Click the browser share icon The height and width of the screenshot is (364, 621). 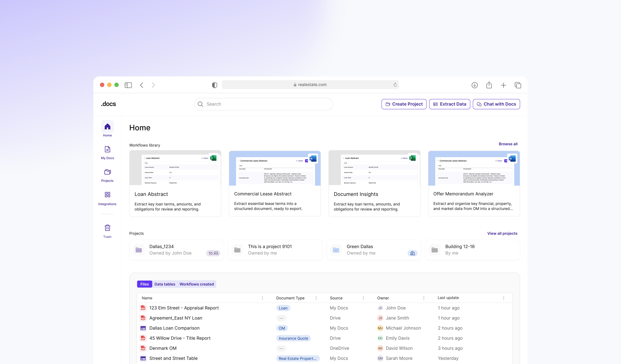489,85
